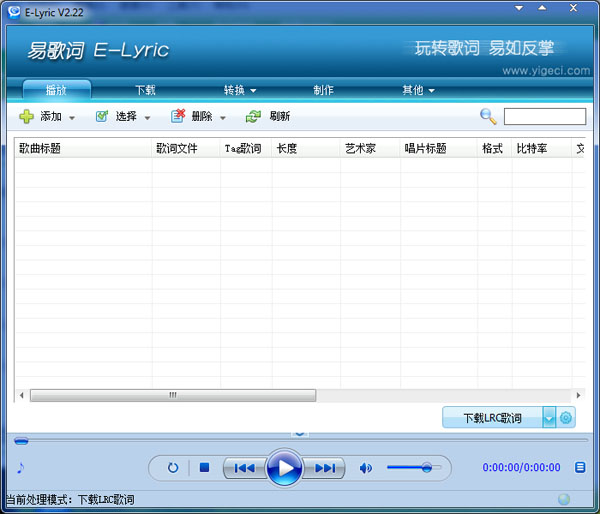Viewport: 600px width, 514px height.
Task: Mute audio via the speaker icon
Action: [x=365, y=468]
